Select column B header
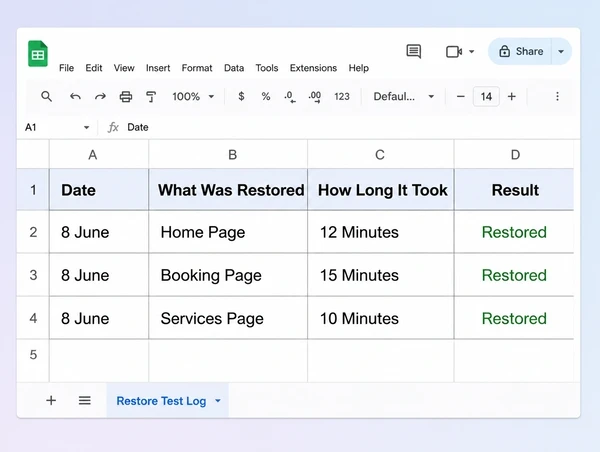 228,155
